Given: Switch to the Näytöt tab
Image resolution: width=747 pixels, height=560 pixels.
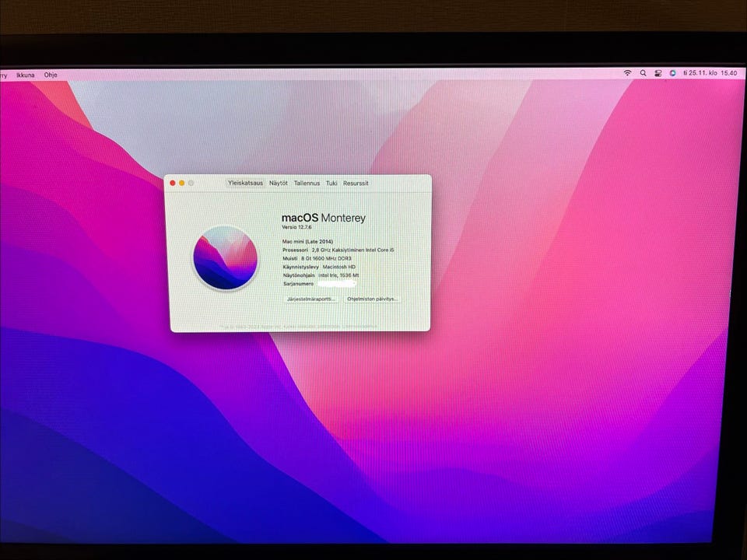Looking at the screenshot, I should pyautogui.click(x=279, y=183).
